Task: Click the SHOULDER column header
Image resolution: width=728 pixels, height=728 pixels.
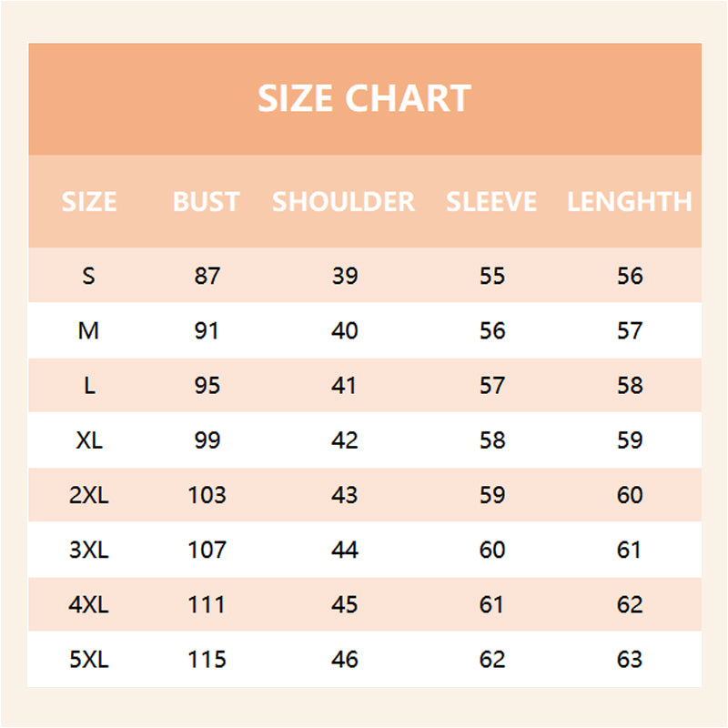Action: click(344, 202)
